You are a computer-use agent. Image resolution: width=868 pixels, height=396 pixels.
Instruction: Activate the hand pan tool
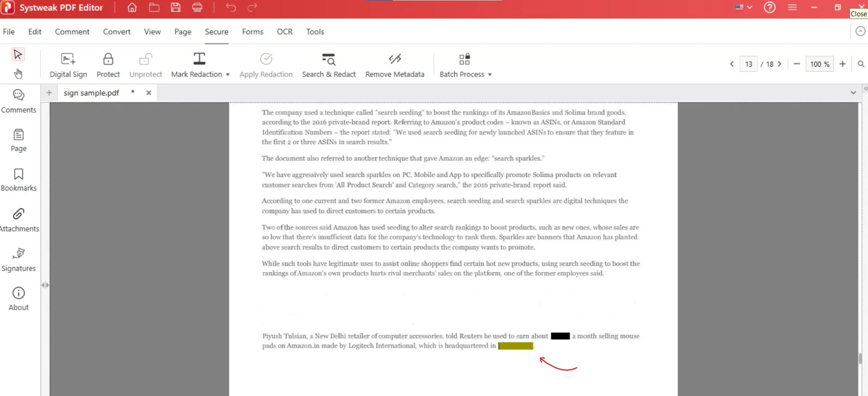pyautogui.click(x=18, y=74)
